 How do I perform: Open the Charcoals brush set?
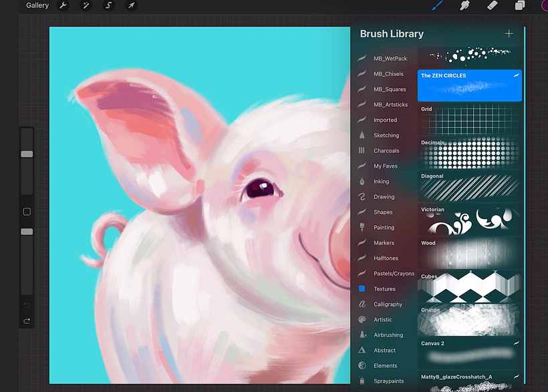pos(385,150)
